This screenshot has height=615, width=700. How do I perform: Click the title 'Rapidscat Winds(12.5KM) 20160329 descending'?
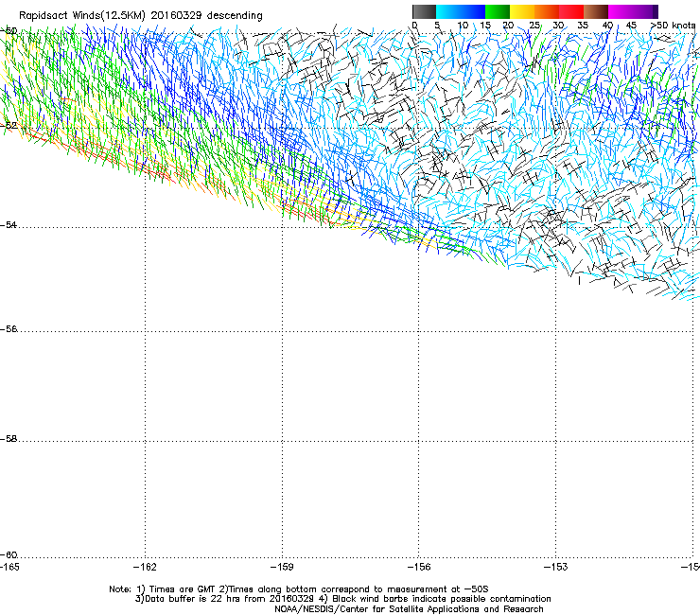click(141, 16)
